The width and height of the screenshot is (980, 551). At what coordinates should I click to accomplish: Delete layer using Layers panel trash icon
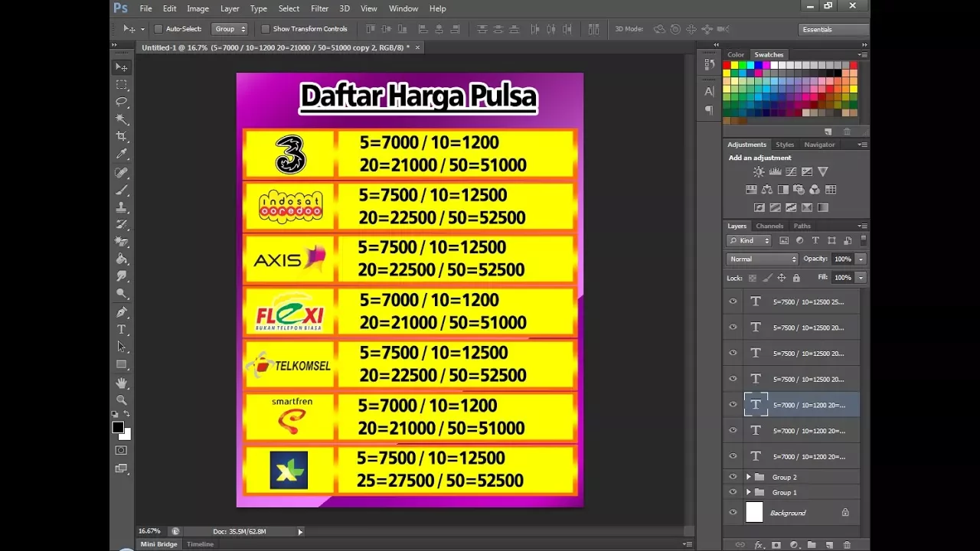pyautogui.click(x=847, y=545)
